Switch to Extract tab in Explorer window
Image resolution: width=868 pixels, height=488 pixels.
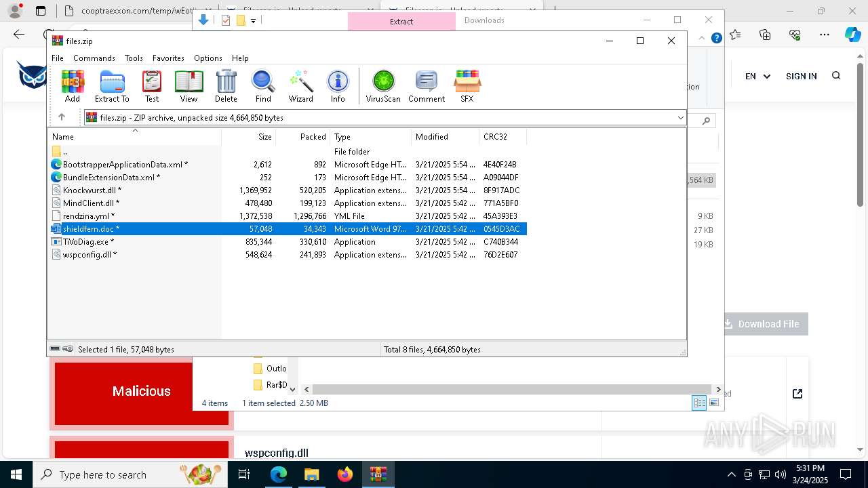tap(401, 21)
